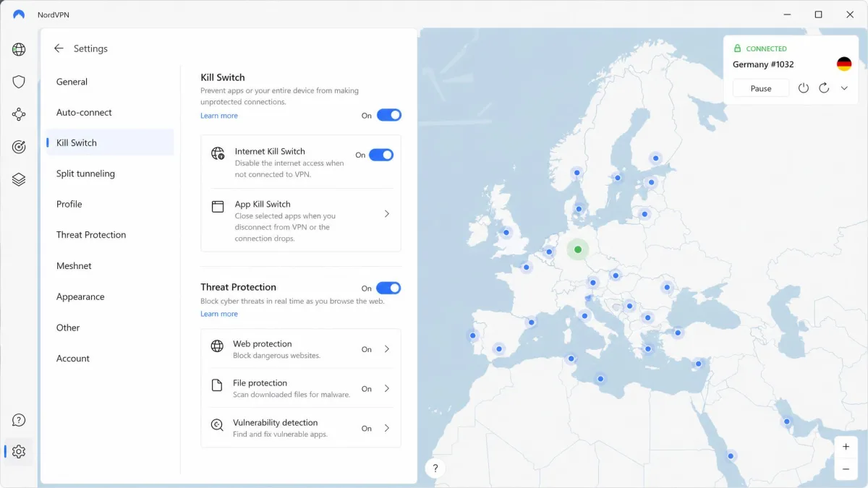Open Vulnerability detection chevron
Image resolution: width=868 pixels, height=488 pixels.
pyautogui.click(x=387, y=428)
